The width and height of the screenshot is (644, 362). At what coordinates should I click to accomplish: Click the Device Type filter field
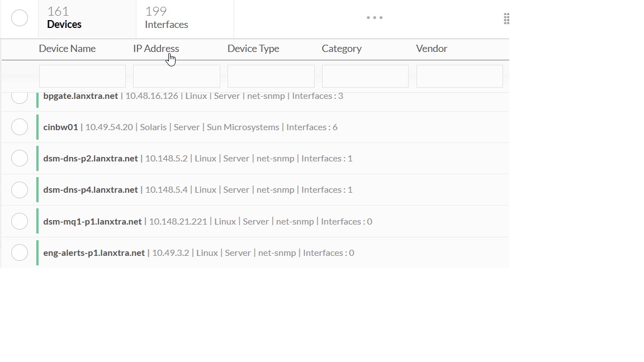[271, 76]
